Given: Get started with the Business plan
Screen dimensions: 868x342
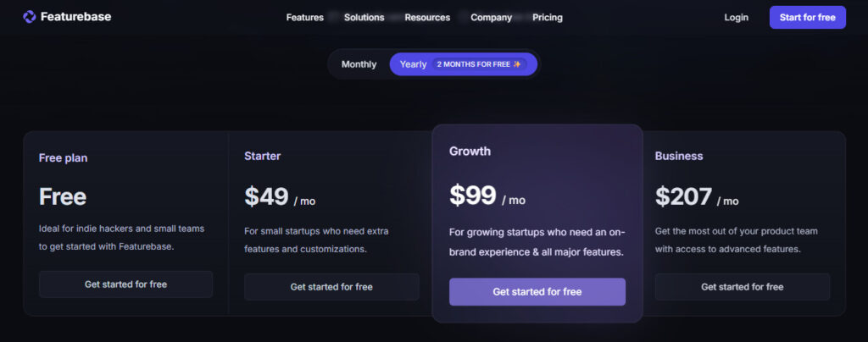Looking at the screenshot, I should click(743, 287).
